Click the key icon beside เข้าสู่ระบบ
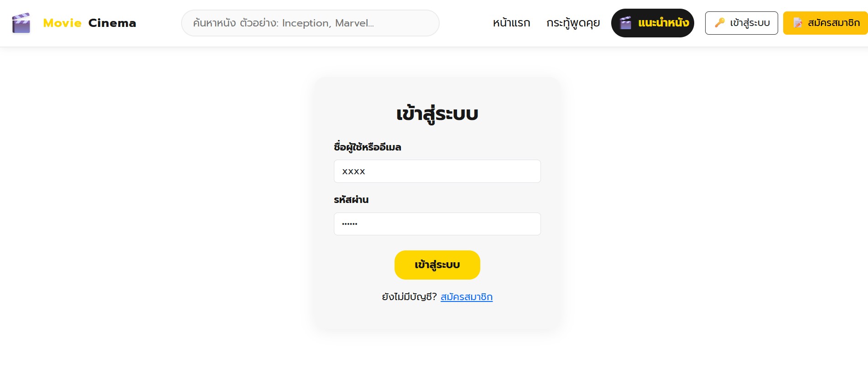The height and width of the screenshot is (374, 868). pyautogui.click(x=720, y=22)
